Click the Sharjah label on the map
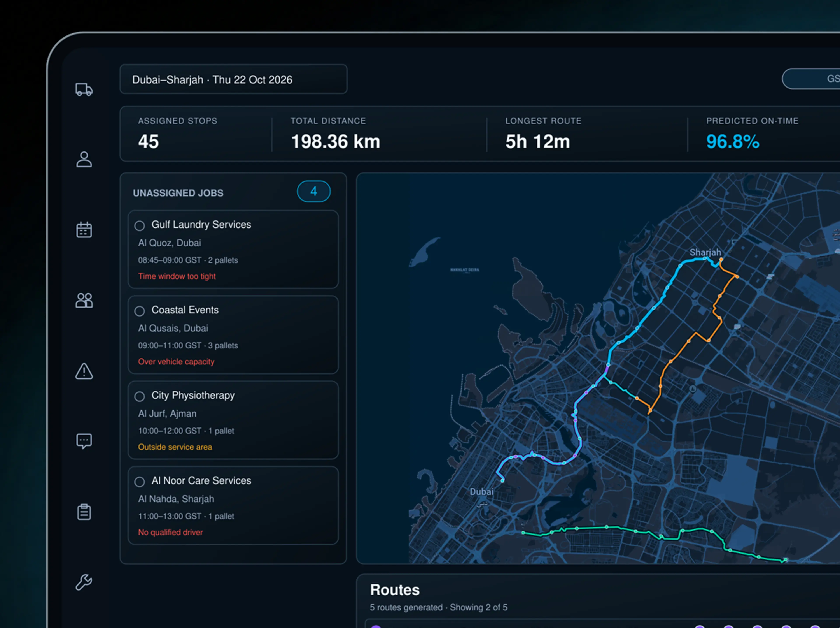The image size is (840, 628). click(705, 252)
